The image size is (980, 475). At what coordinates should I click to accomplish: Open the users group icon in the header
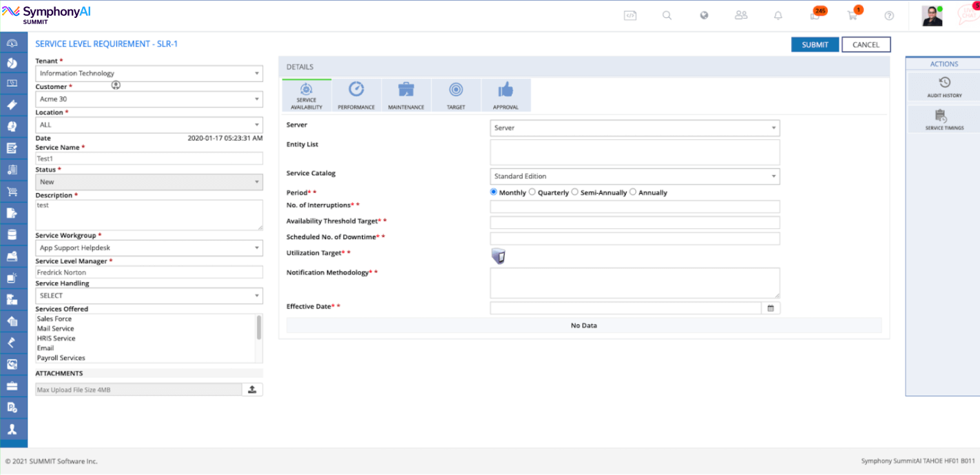pyautogui.click(x=741, y=14)
